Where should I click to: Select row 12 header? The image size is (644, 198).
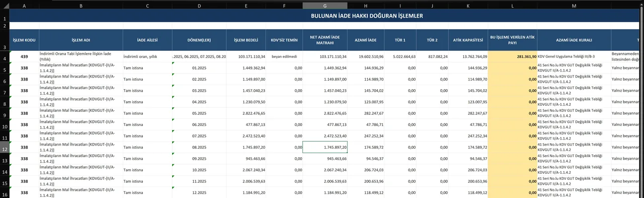(x=5, y=147)
